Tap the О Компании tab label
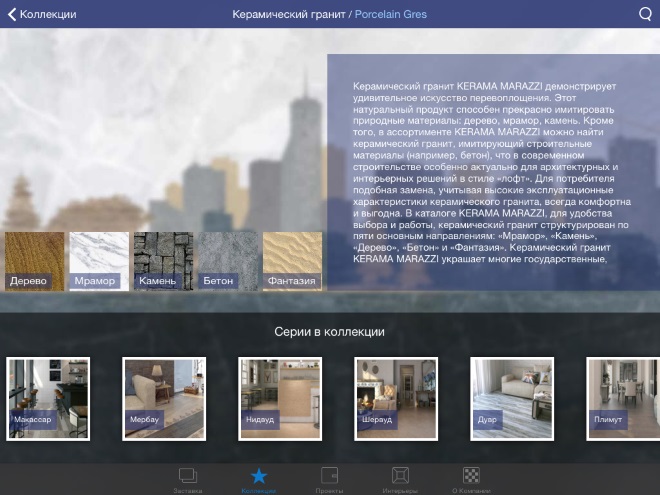The width and height of the screenshot is (660, 495). pos(471,491)
